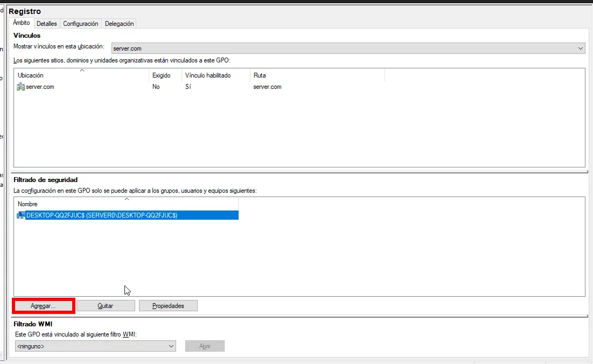The width and height of the screenshot is (593, 364).
Task: Switch to the Detalles tab
Action: [47, 24]
